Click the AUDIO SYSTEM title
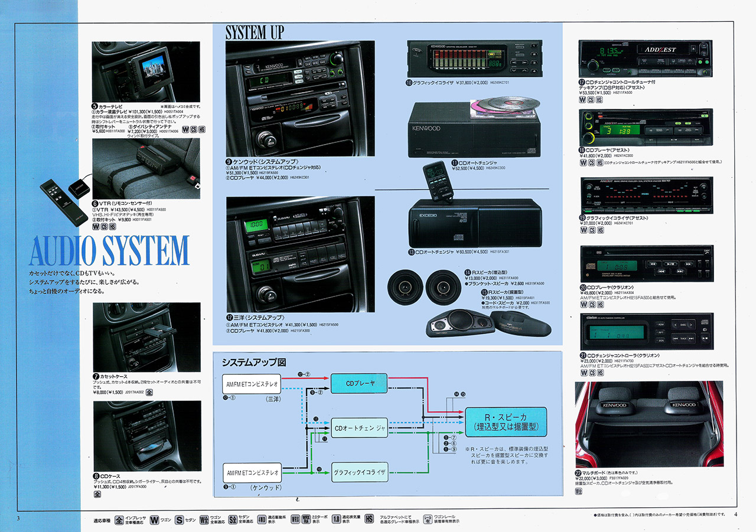The width and height of the screenshot is (756, 532). click(110, 250)
